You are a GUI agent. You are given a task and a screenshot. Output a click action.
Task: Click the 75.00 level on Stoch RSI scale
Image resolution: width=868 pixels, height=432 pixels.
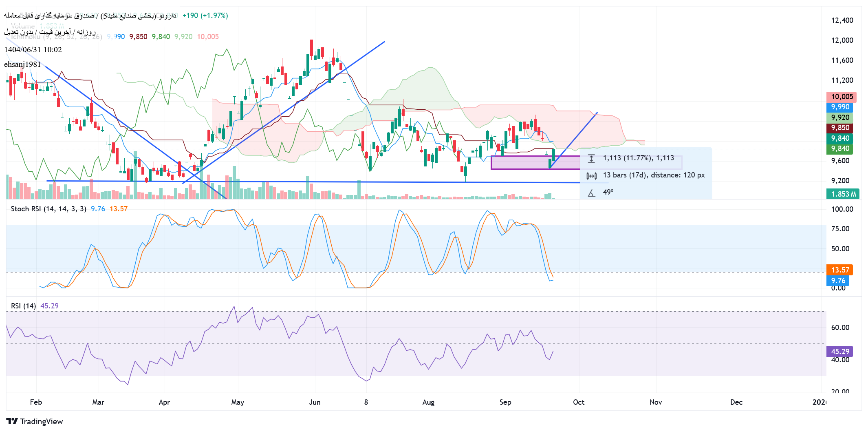tap(840, 229)
